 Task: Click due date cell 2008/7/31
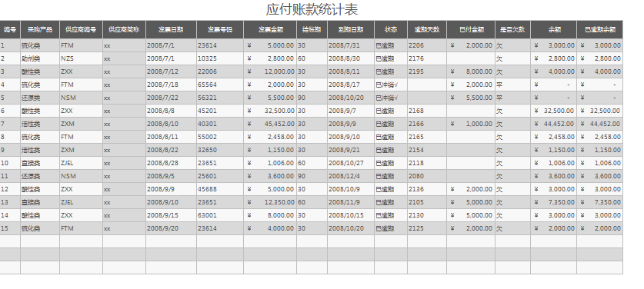pos(351,45)
